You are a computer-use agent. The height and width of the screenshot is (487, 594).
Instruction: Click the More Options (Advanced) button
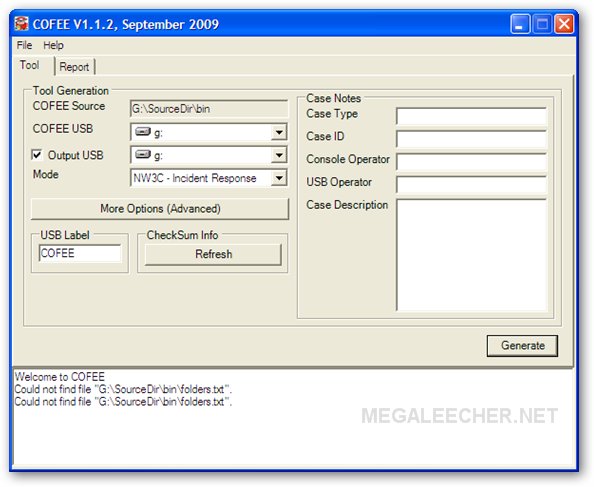point(160,208)
